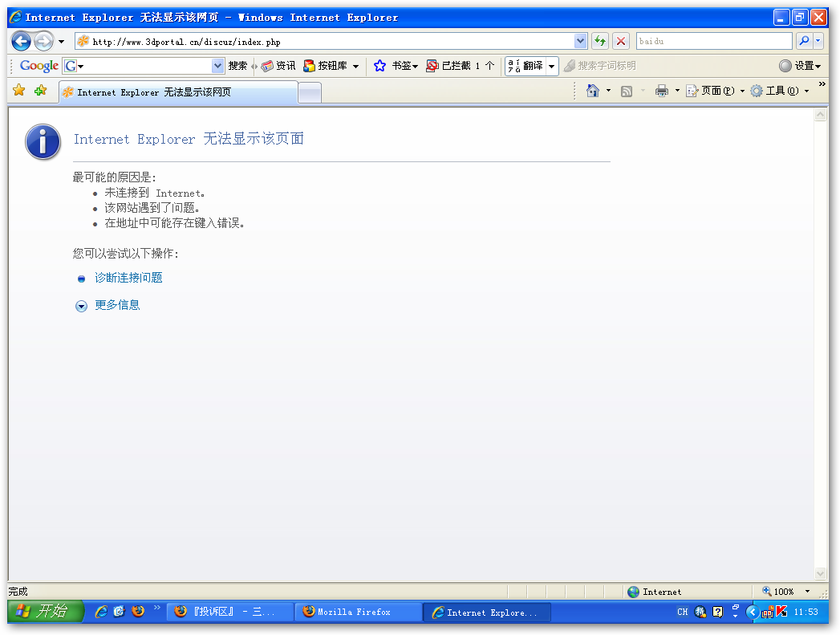Click the page scrollbar up arrow
Screen dimensions: 840x635
tap(820, 114)
